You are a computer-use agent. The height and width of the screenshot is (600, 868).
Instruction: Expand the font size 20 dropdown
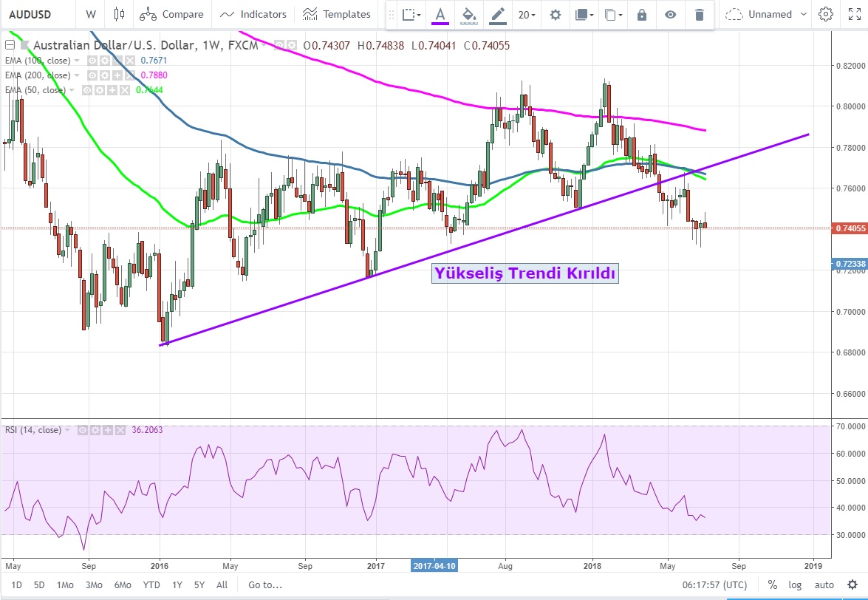tap(527, 14)
